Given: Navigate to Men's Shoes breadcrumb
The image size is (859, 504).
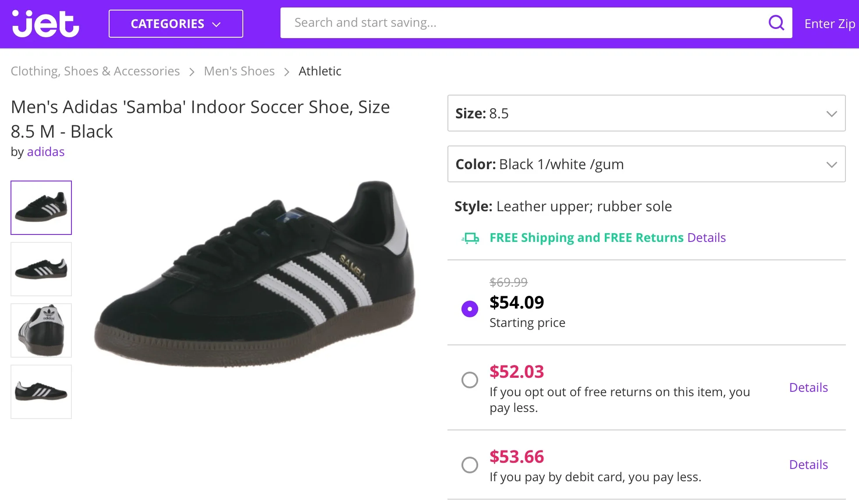Looking at the screenshot, I should coord(239,71).
